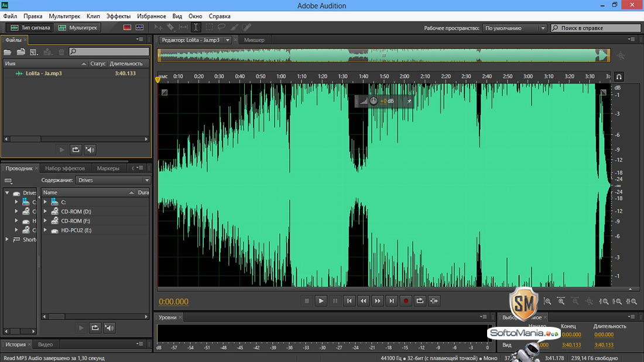Image resolution: width=644 pixels, height=362 pixels.
Task: Select the Marquee Selection tool
Action: 209,27
